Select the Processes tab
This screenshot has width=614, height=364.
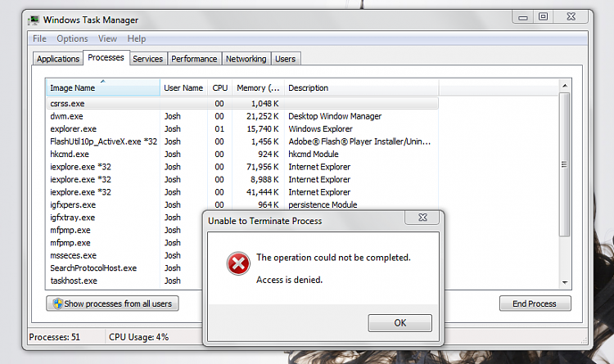(106, 57)
